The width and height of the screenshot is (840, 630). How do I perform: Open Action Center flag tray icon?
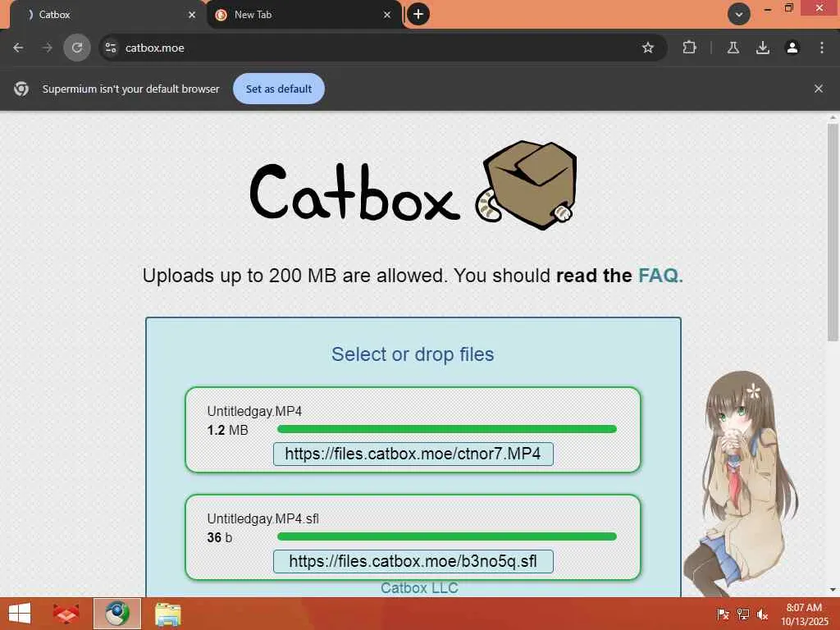pyautogui.click(x=723, y=614)
